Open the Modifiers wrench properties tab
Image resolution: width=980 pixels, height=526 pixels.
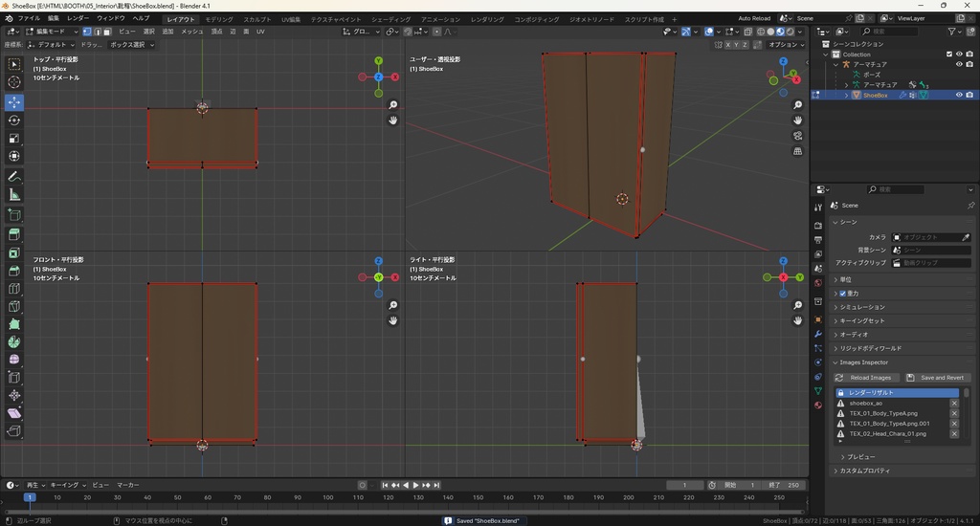pyautogui.click(x=818, y=334)
